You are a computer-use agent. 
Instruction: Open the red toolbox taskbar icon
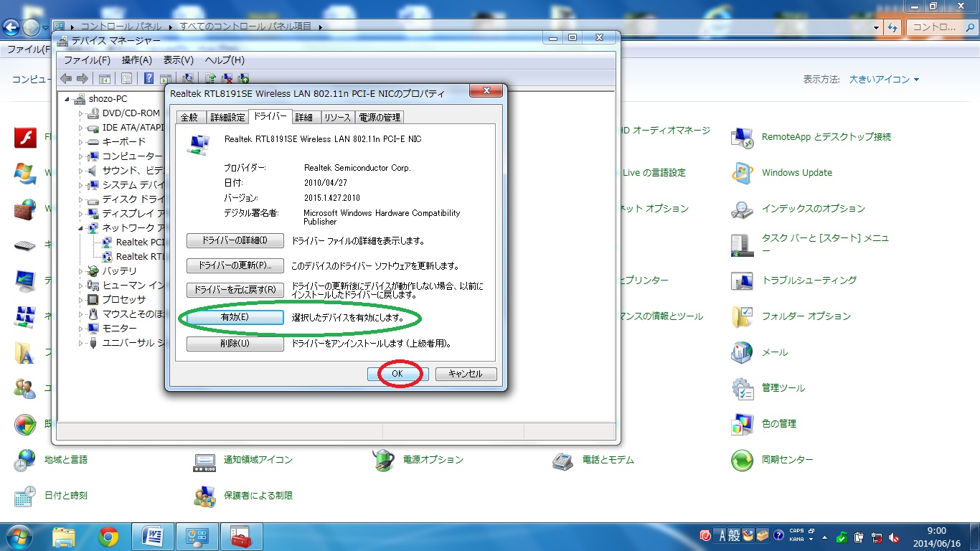241,537
